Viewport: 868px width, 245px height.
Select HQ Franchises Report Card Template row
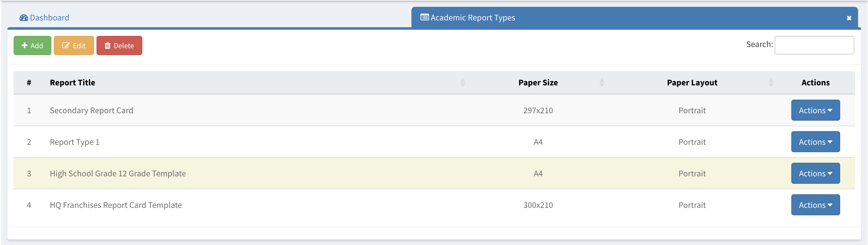(x=116, y=205)
